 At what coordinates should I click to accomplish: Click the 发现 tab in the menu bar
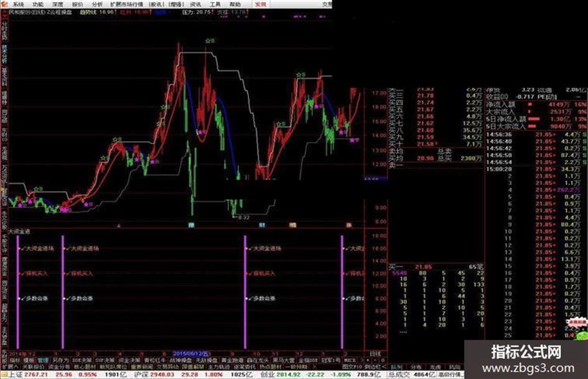(x=260, y=4)
